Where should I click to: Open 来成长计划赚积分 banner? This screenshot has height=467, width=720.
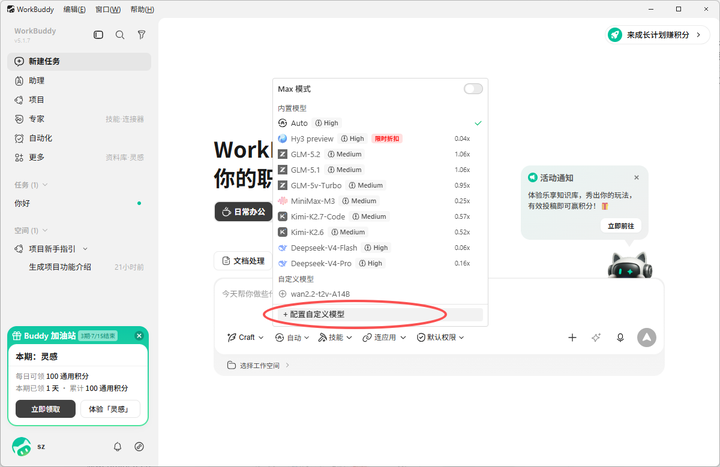pos(657,35)
